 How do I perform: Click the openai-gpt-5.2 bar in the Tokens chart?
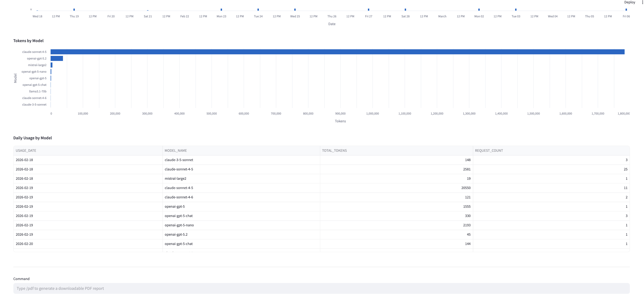click(x=57, y=58)
